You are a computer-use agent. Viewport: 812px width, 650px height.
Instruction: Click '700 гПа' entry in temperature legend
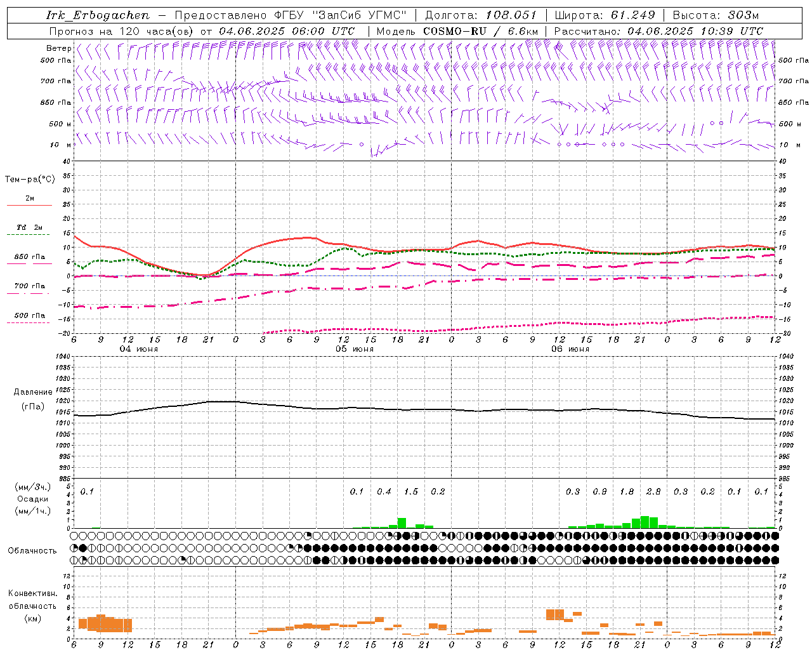30,286
